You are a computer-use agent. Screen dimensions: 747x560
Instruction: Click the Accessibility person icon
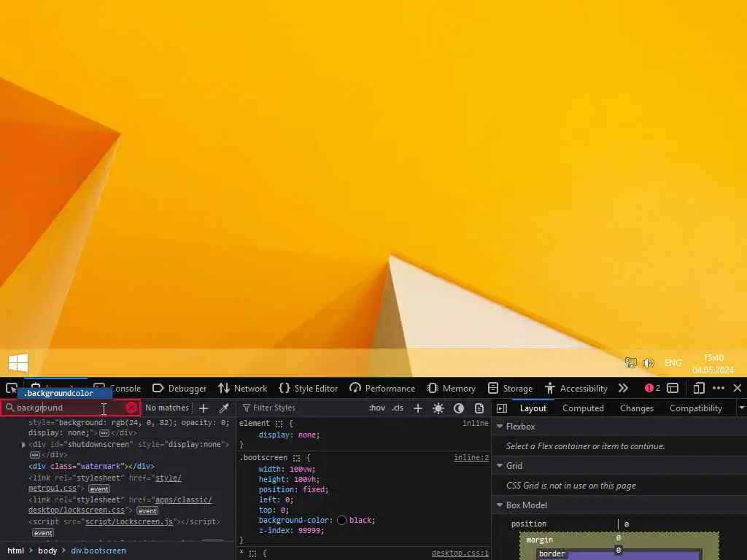click(x=550, y=388)
